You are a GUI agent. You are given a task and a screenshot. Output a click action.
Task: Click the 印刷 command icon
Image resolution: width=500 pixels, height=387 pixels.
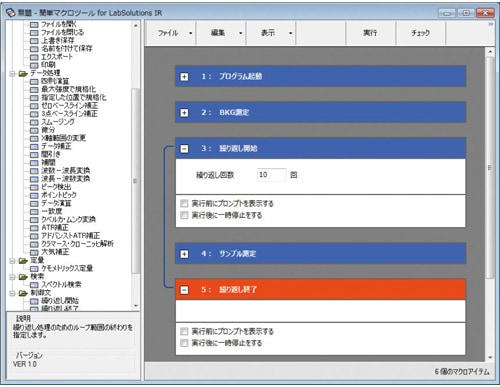pos(34,65)
